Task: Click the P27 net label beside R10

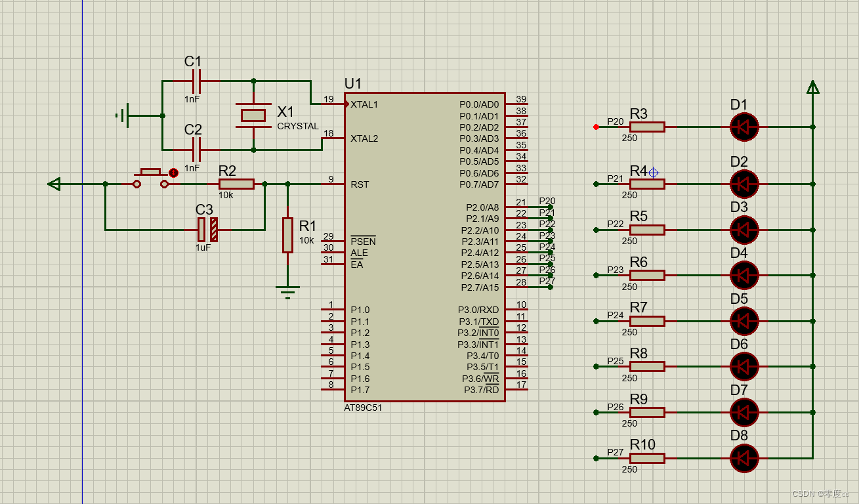Action: click(616, 452)
